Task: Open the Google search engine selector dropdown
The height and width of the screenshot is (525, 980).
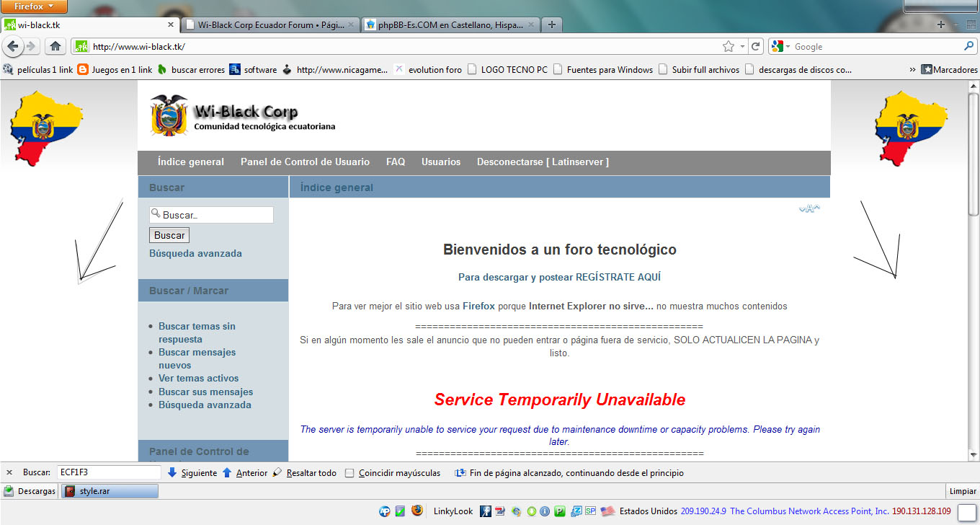Action: coord(780,46)
